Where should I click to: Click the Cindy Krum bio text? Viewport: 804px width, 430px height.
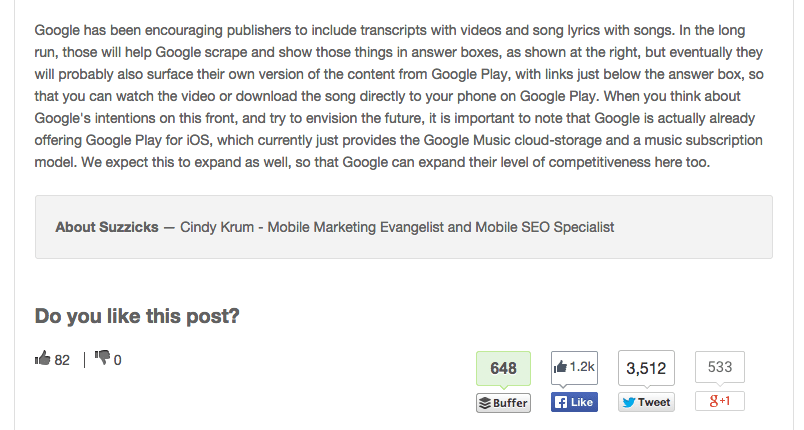click(x=397, y=227)
